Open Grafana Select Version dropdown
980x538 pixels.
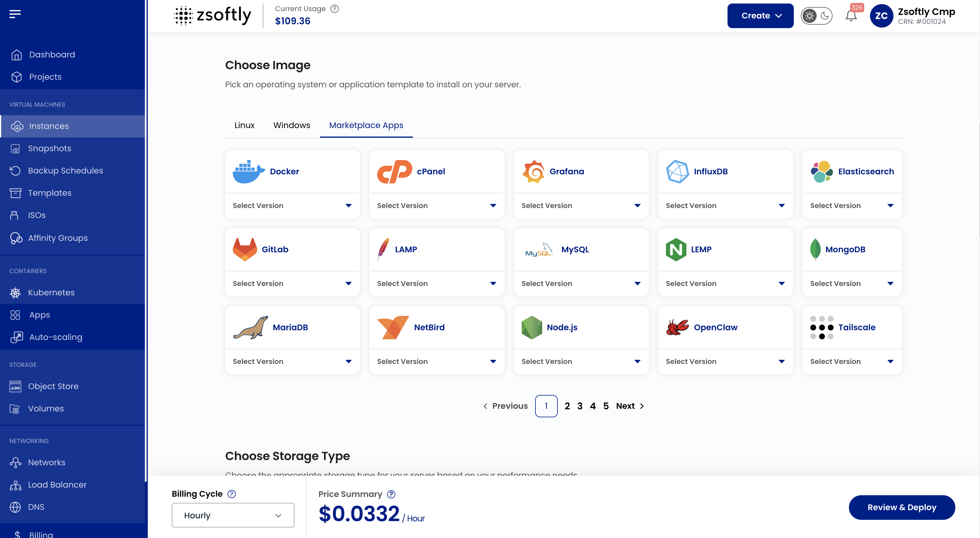click(x=581, y=206)
